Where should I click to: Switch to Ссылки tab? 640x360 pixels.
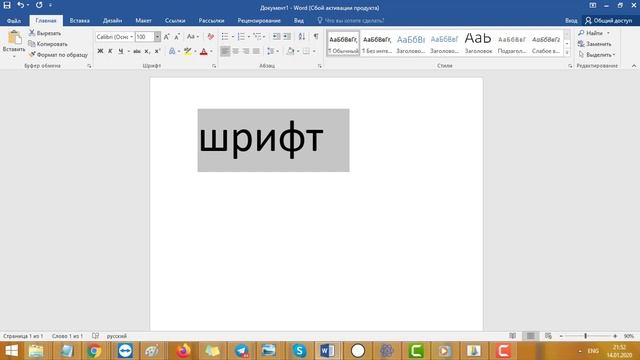[x=175, y=20]
